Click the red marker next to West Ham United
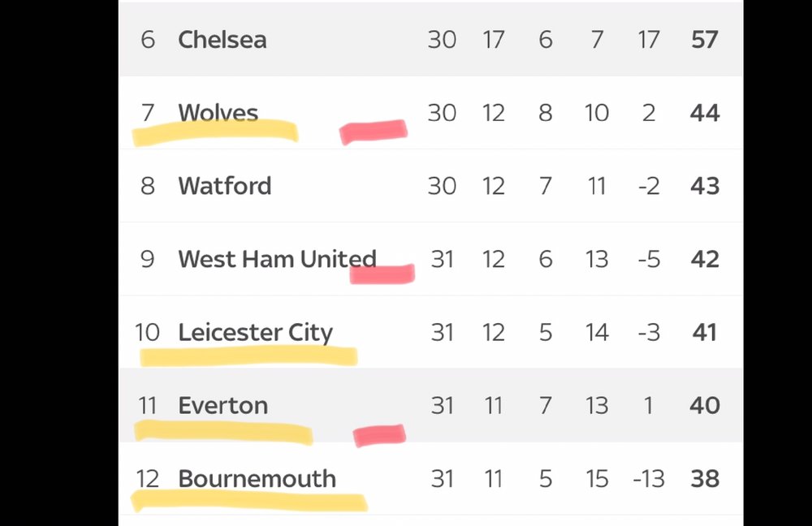The width and height of the screenshot is (812, 526). (x=382, y=274)
